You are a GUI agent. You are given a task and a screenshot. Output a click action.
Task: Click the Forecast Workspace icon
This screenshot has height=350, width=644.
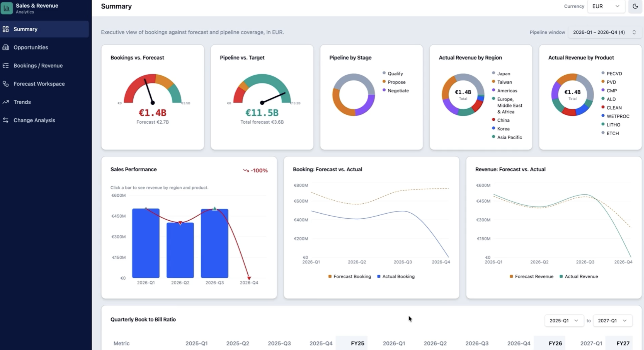pos(6,84)
